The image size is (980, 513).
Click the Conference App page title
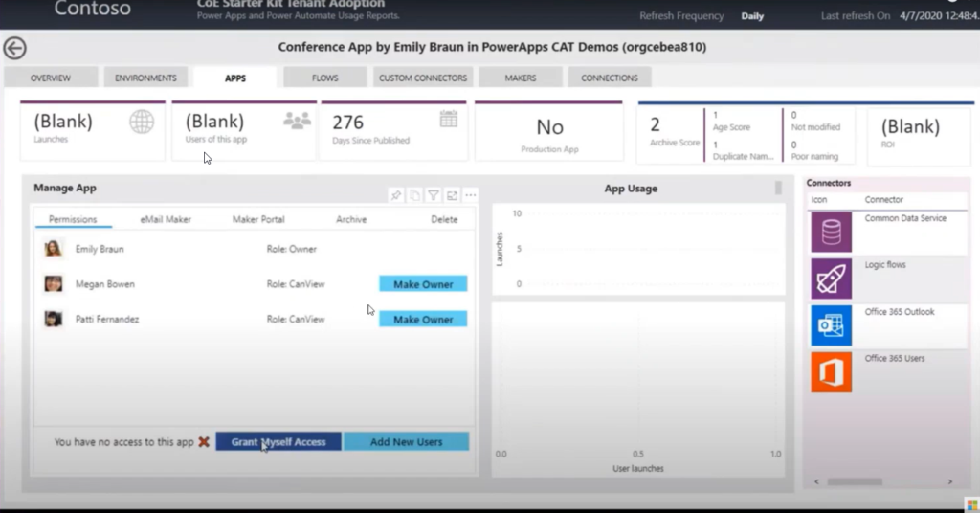pos(493,47)
